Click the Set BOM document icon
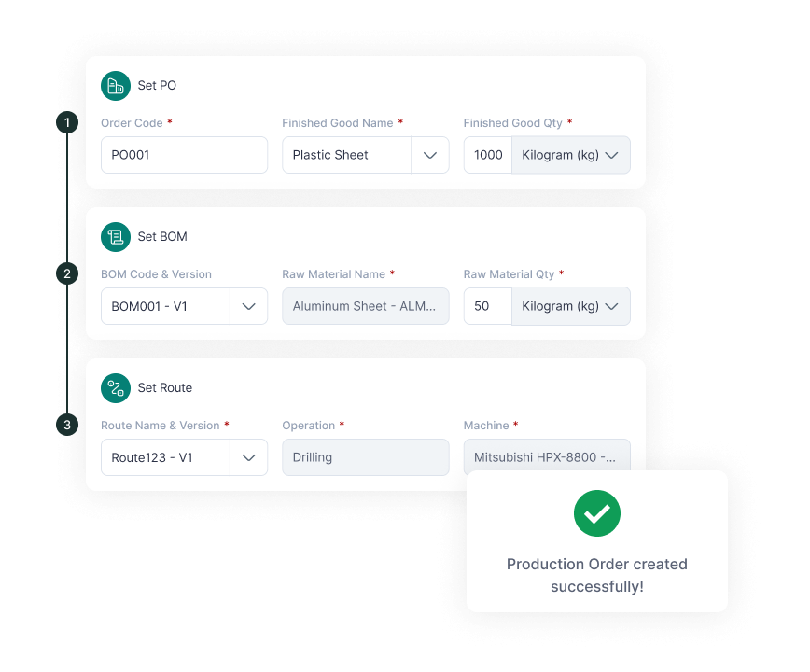This screenshot has width=810, height=672. click(x=116, y=237)
